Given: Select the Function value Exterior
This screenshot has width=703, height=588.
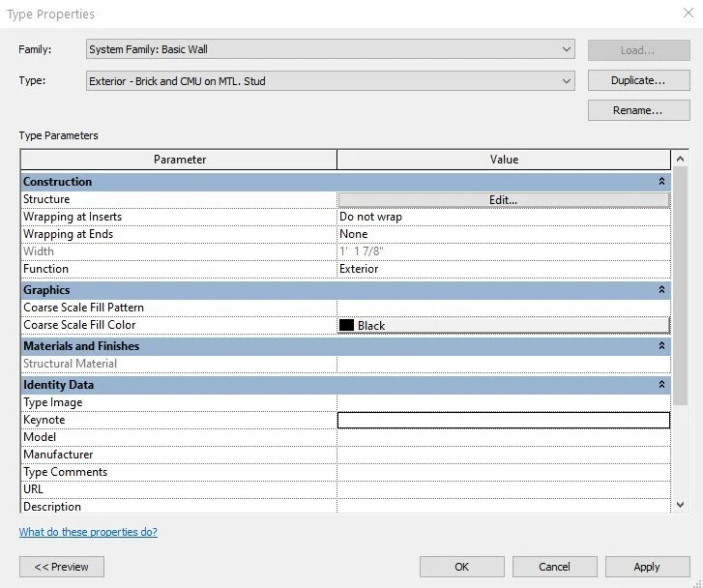Looking at the screenshot, I should click(504, 269).
